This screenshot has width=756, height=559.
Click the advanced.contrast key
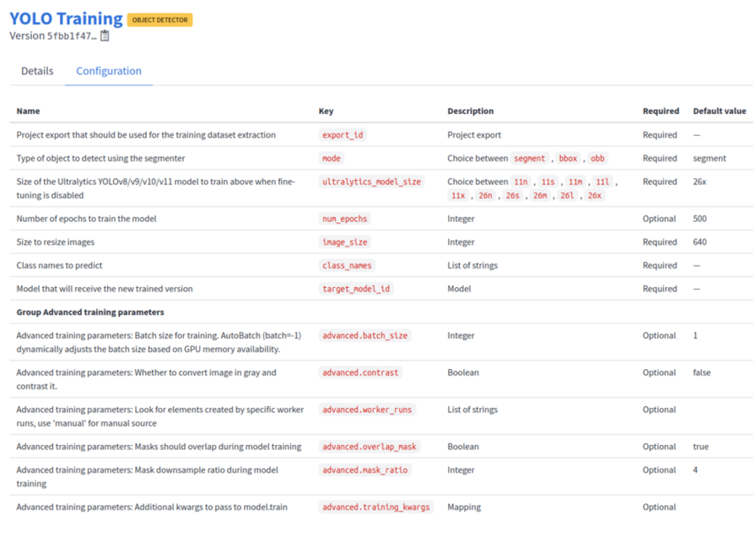360,372
